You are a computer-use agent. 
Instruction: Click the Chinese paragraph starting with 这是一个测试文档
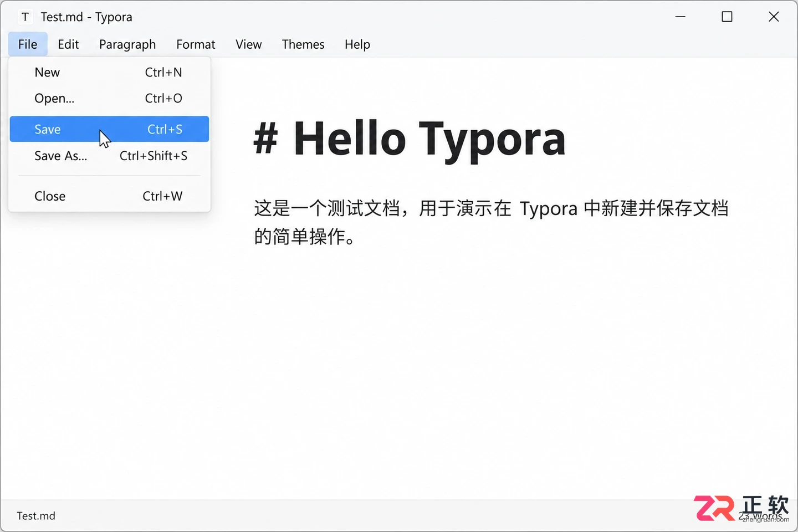tap(491, 223)
